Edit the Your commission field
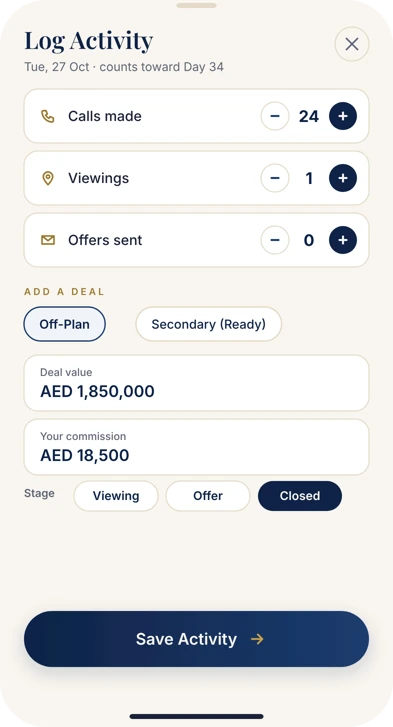Image resolution: width=393 pixels, height=727 pixels. pos(196,447)
